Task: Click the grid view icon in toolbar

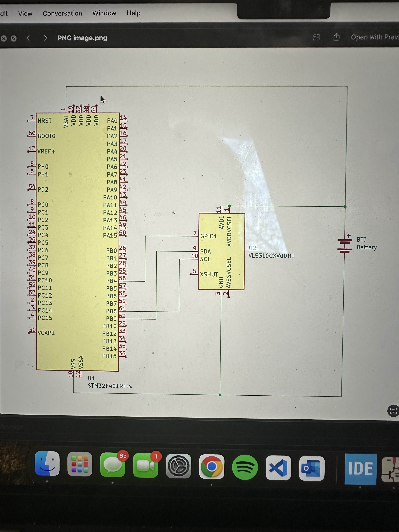Action: point(317,37)
